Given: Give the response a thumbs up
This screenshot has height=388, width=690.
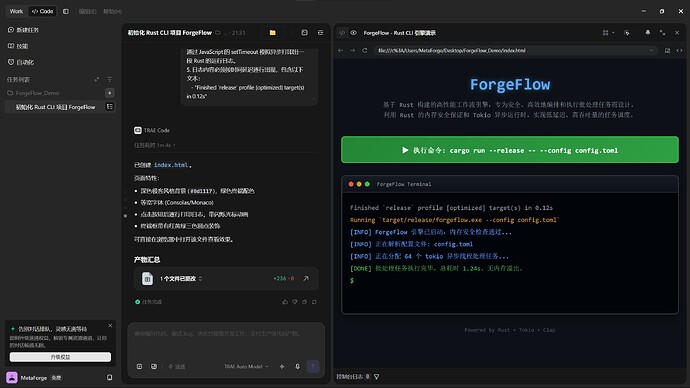Looking at the screenshot, I should [x=285, y=302].
